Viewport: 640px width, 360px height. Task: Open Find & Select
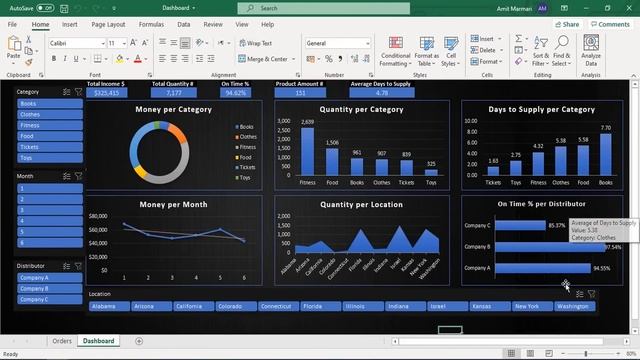[x=562, y=51]
